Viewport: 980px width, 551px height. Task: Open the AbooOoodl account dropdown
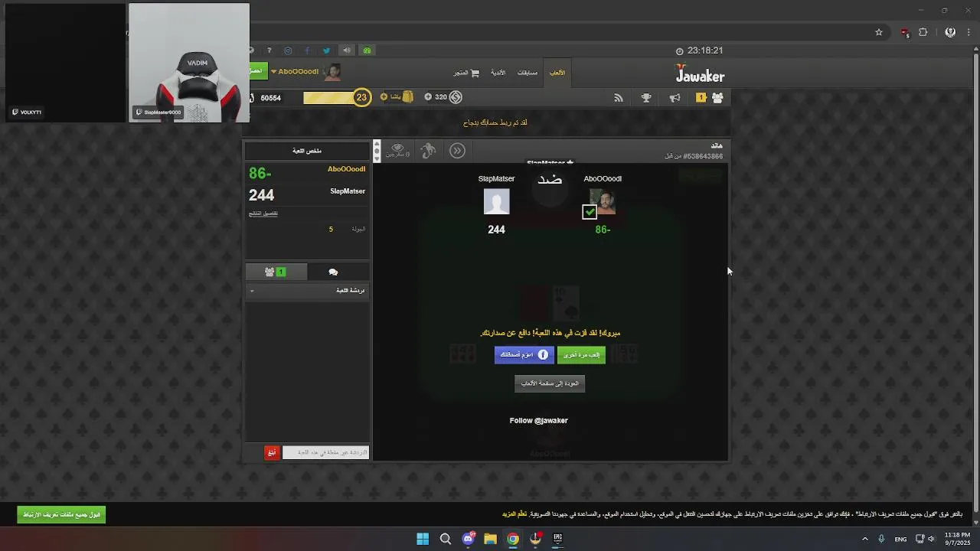295,71
